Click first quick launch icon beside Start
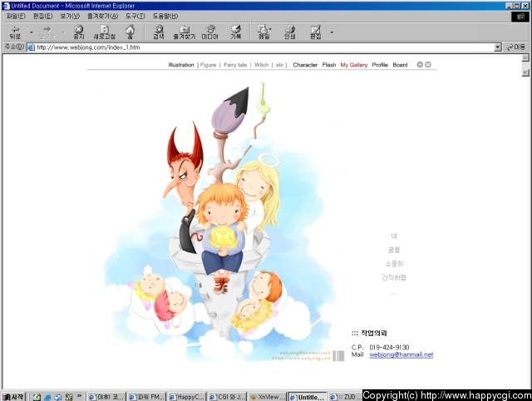 tap(37, 397)
